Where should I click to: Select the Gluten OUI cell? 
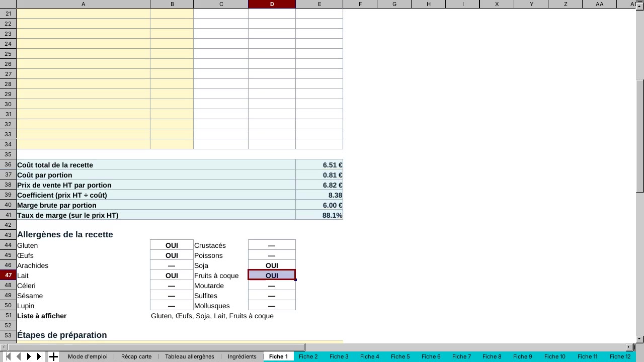click(x=172, y=245)
